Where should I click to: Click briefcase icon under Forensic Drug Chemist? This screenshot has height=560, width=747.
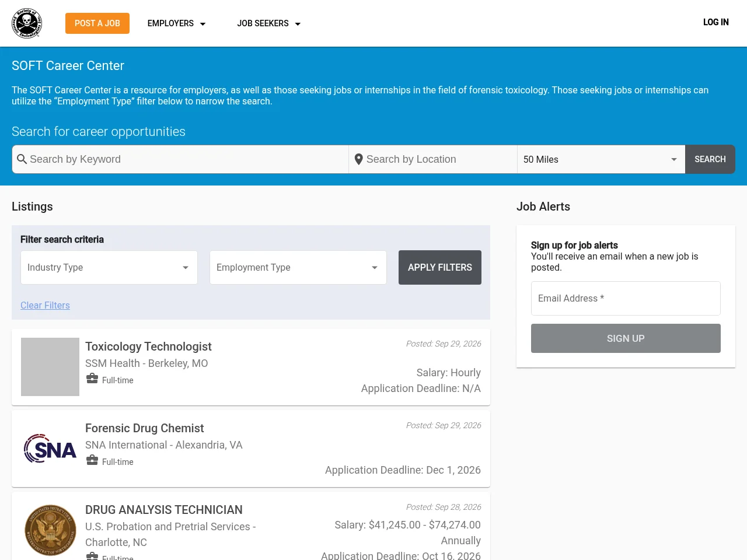(x=92, y=461)
